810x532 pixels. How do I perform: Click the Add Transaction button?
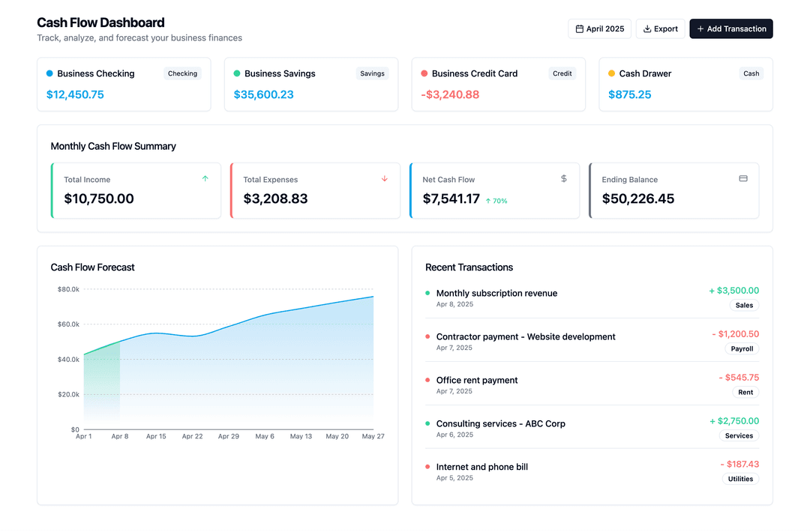(x=731, y=28)
